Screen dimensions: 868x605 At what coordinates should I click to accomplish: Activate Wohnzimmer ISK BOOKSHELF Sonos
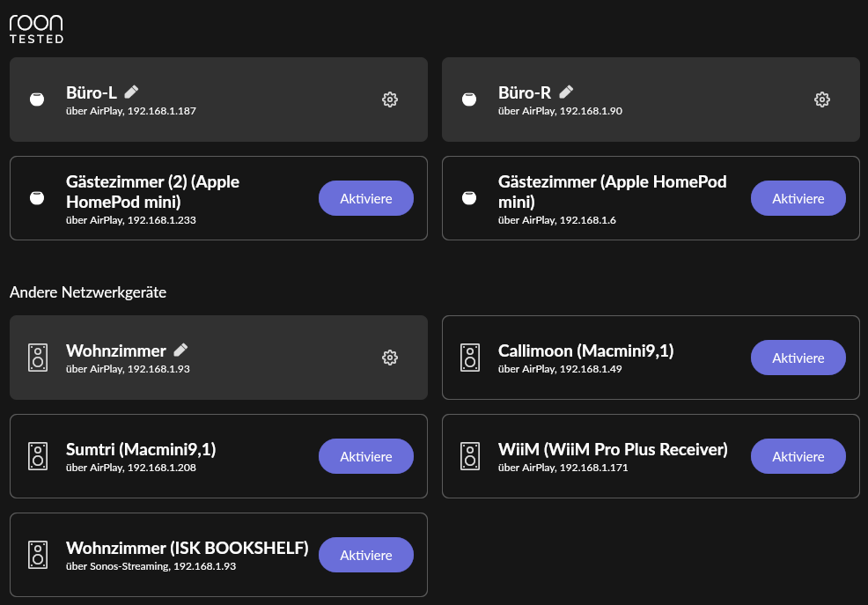[366, 555]
